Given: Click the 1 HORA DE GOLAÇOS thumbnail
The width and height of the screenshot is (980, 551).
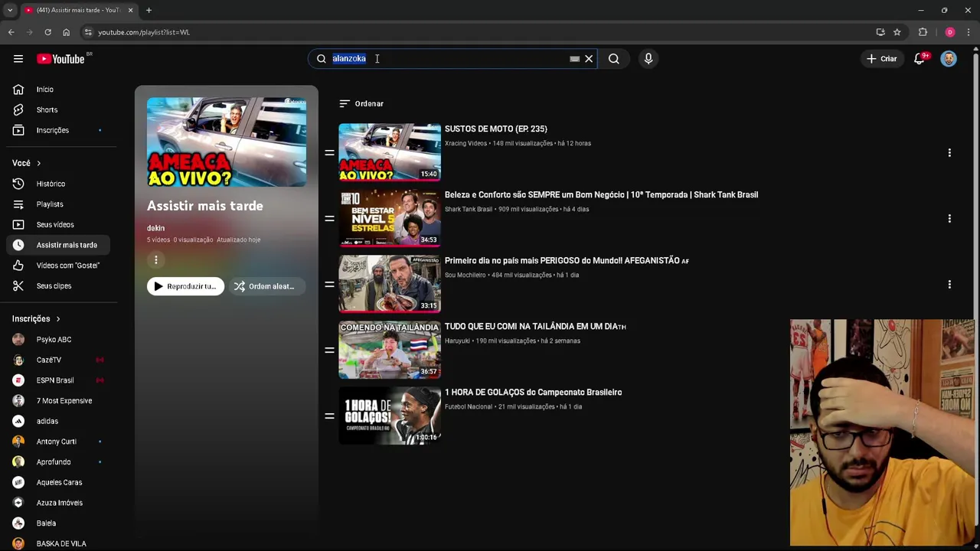Looking at the screenshot, I should point(390,416).
